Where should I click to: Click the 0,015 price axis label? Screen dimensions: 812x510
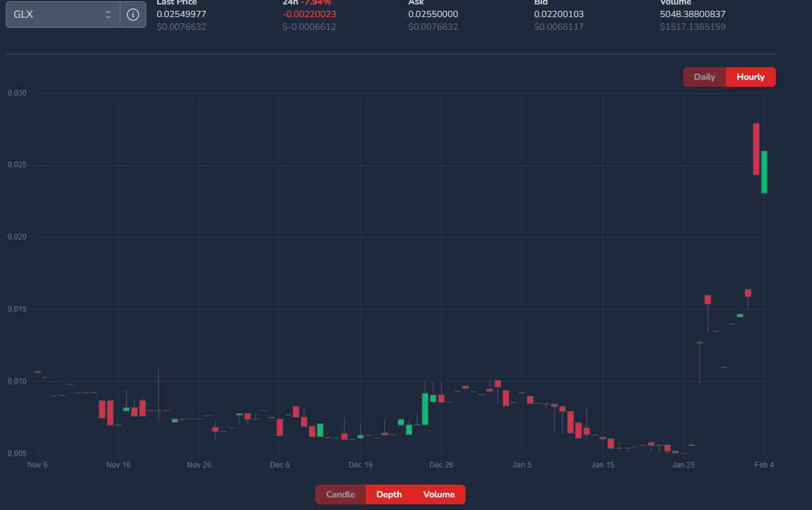pos(17,309)
